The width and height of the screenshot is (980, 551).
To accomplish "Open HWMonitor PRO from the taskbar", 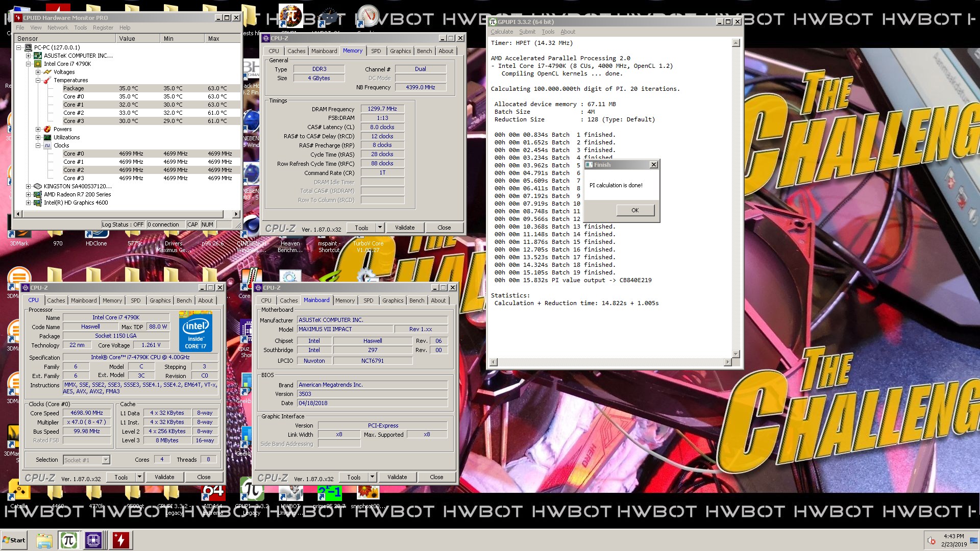I will coord(121,540).
